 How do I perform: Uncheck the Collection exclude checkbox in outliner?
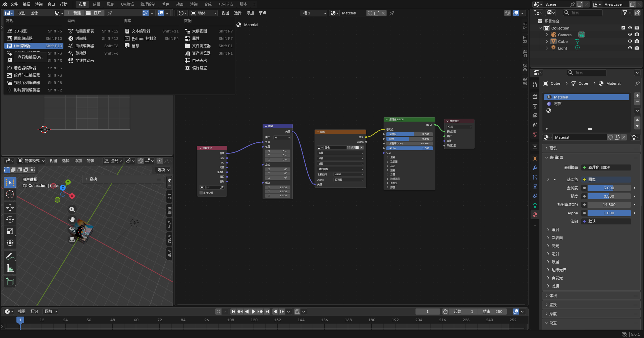click(x=623, y=28)
